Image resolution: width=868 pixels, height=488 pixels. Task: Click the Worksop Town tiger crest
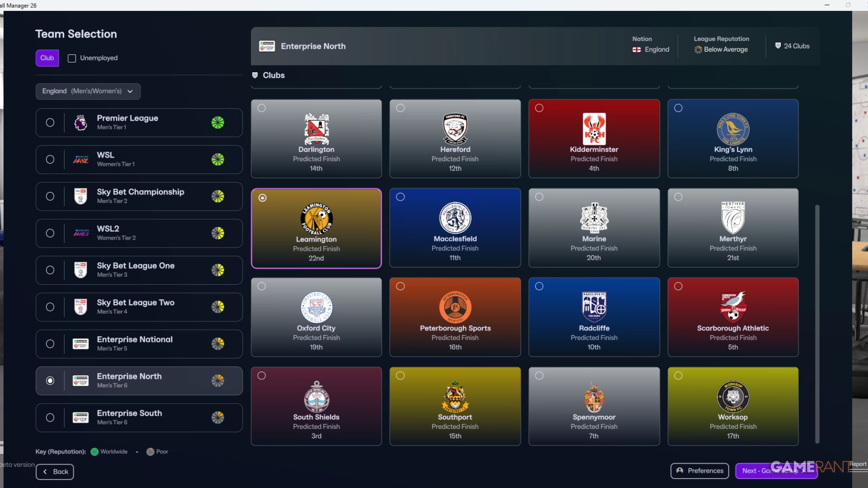[x=733, y=397]
